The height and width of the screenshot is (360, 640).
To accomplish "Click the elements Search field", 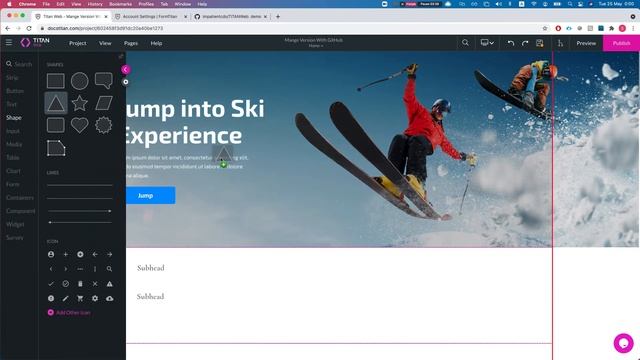I will coord(19,64).
